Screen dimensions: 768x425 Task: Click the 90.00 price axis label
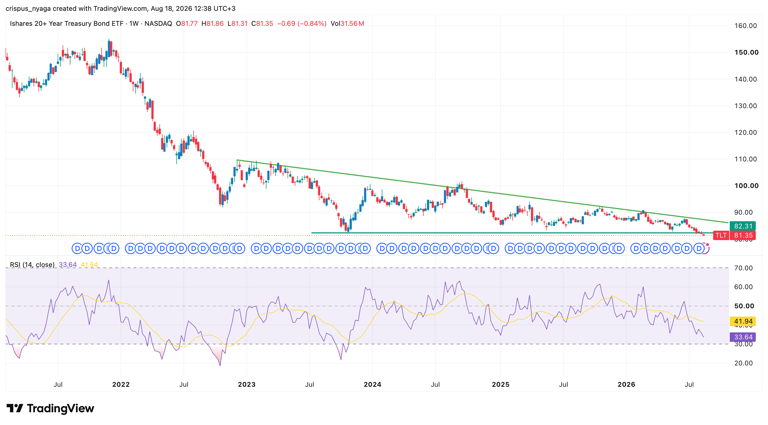coord(745,212)
